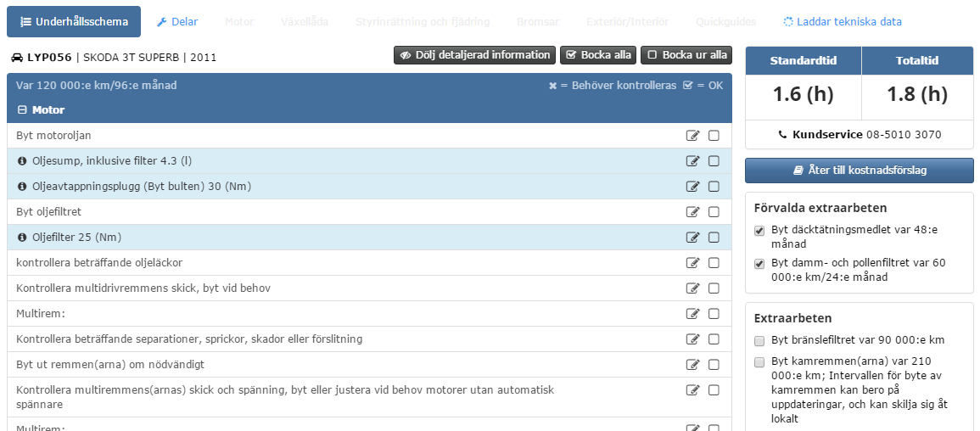Edit note for multidrivremmens skick row

(692, 288)
